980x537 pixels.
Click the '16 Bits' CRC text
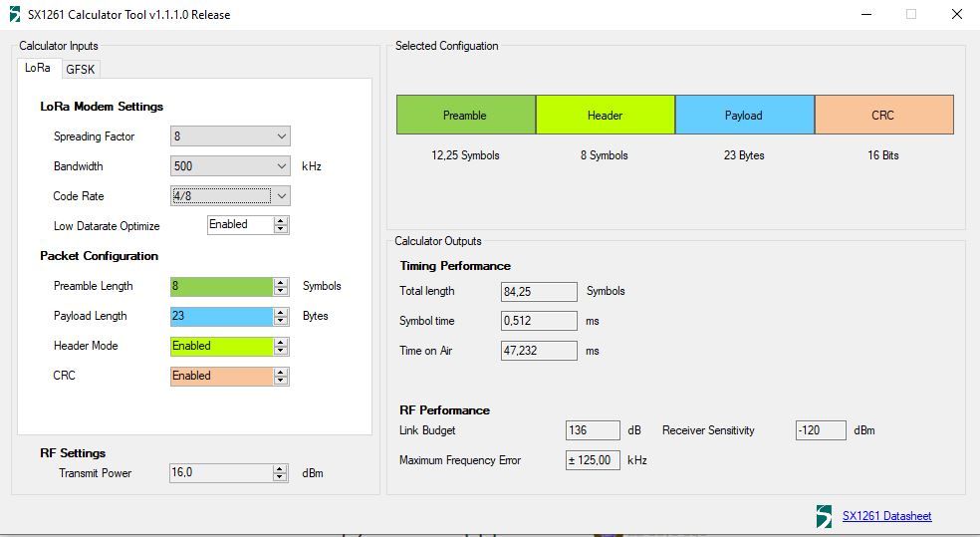(x=883, y=155)
